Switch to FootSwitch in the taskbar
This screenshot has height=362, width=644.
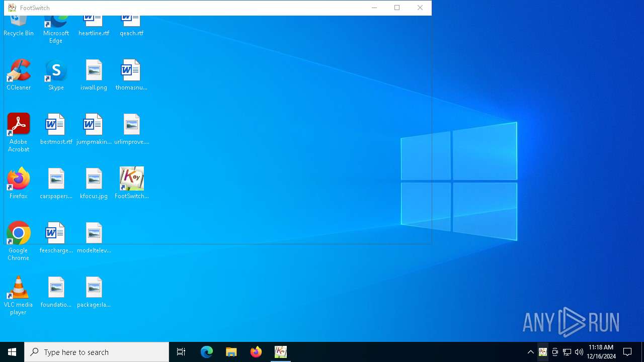pos(281,352)
